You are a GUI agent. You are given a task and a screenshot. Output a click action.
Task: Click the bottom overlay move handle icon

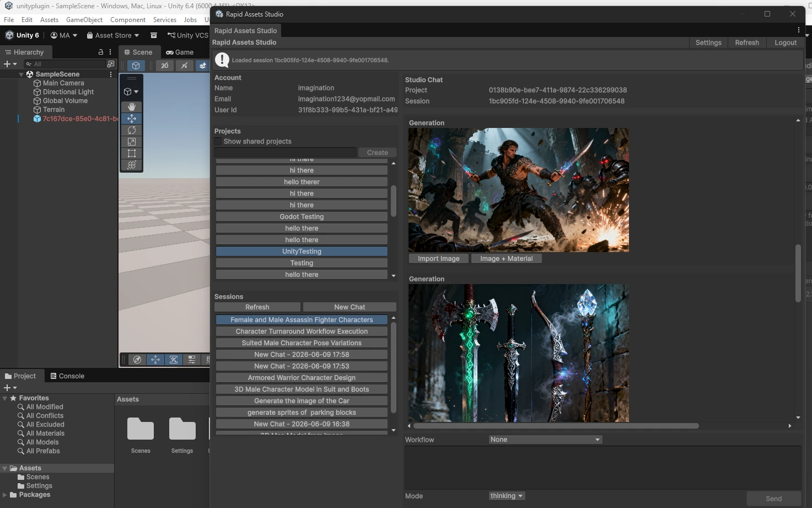tap(155, 360)
